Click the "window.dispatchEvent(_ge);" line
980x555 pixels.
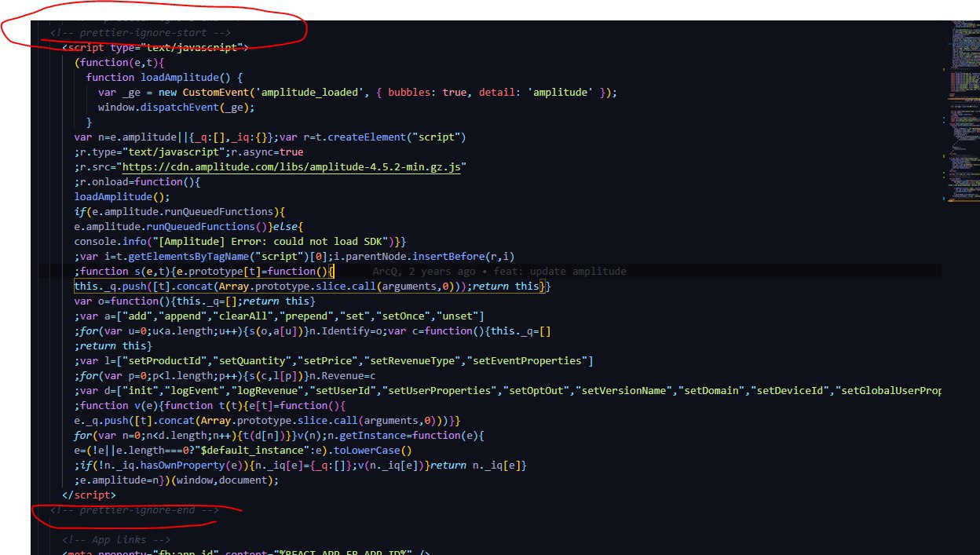click(177, 108)
